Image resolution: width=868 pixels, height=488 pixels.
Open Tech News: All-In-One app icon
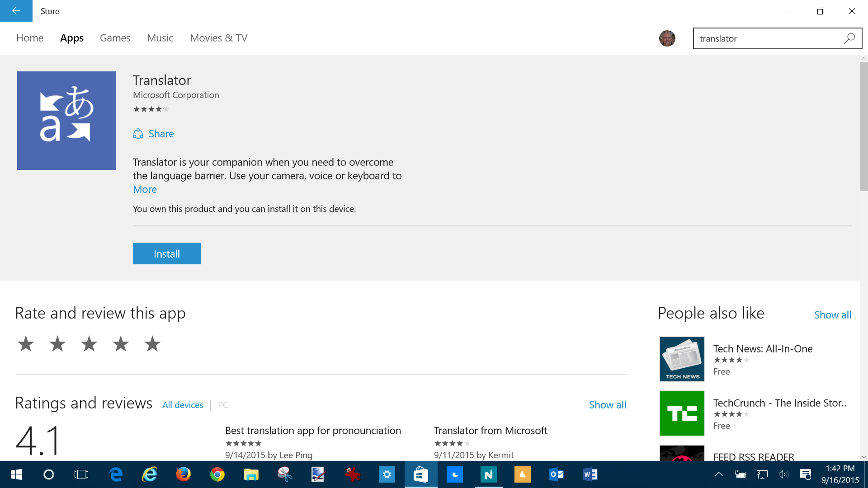(x=682, y=359)
